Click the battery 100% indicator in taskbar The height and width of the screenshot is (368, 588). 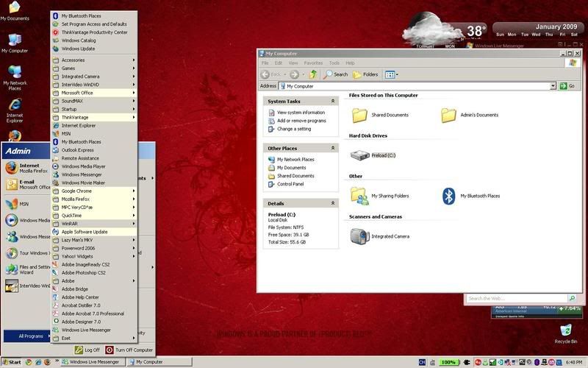point(448,362)
